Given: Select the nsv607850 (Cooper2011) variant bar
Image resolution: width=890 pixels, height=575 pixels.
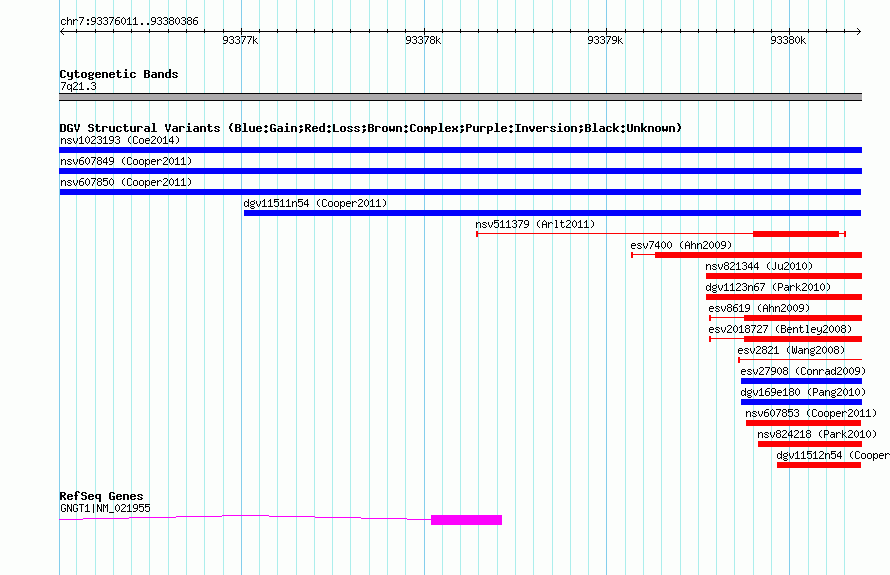Looking at the screenshot, I should point(460,192).
